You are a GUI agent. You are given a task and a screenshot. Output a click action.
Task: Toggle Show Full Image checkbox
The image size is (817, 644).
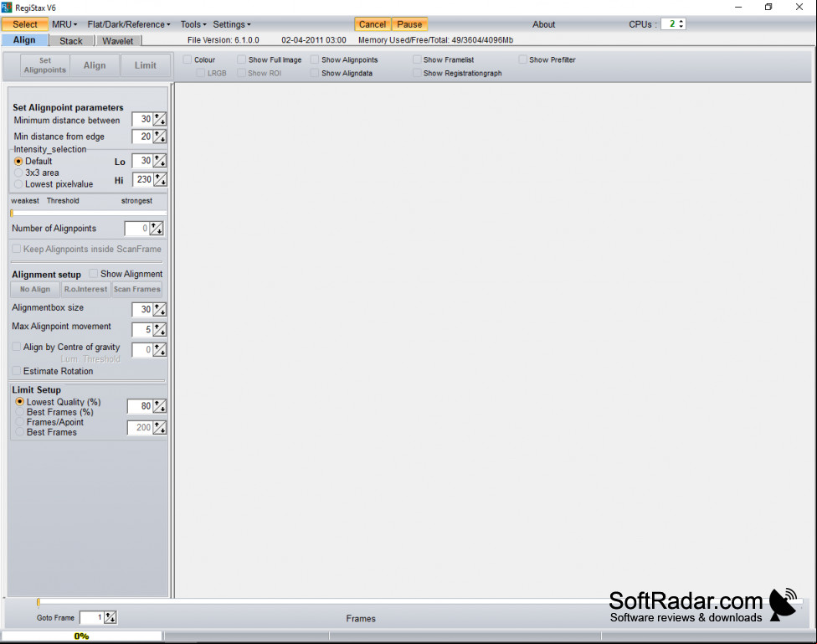pos(241,59)
